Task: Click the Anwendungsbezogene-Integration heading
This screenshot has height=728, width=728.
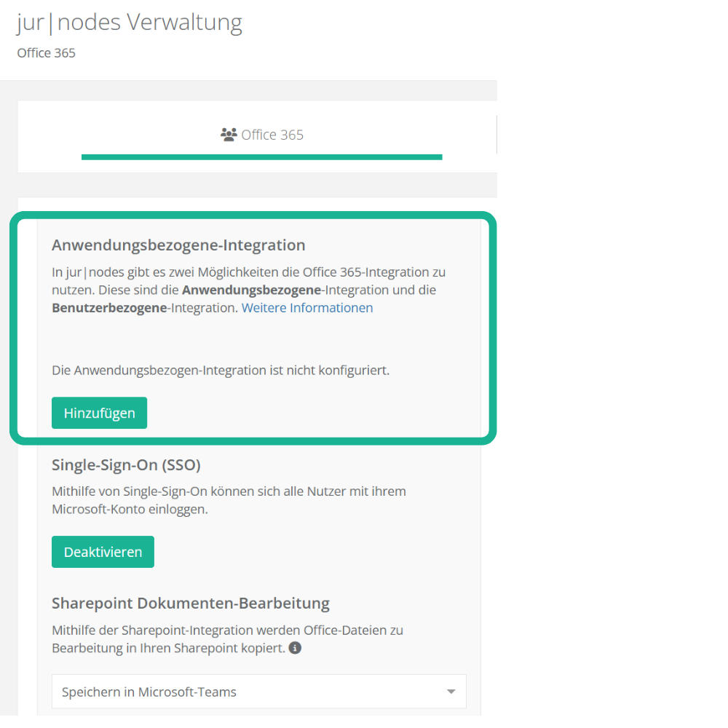Action: click(178, 245)
